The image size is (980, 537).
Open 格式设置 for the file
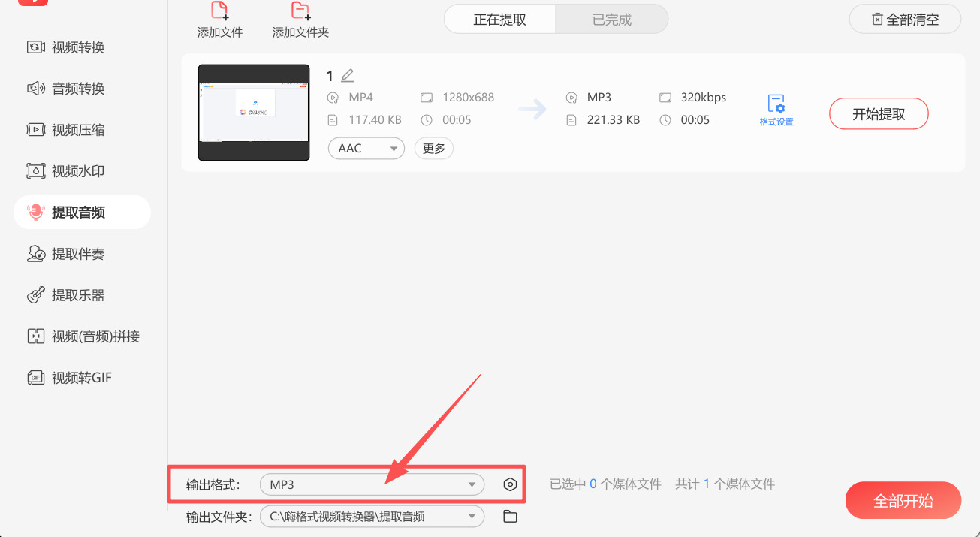tap(776, 110)
